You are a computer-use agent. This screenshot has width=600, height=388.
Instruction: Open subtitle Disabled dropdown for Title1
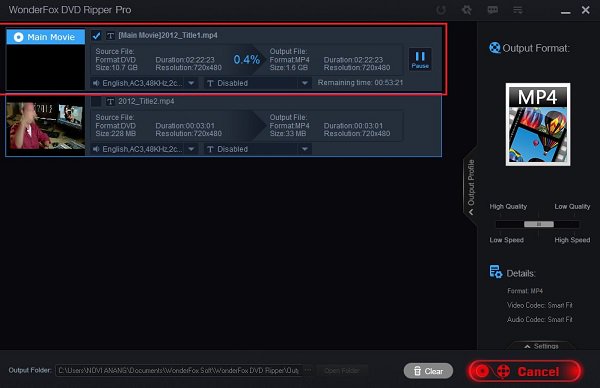(258, 83)
